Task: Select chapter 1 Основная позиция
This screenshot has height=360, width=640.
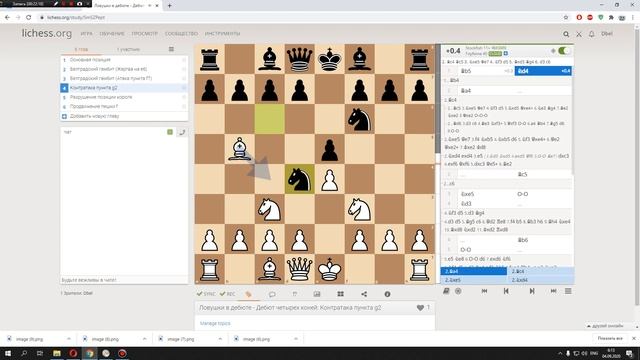Action: click(124, 60)
